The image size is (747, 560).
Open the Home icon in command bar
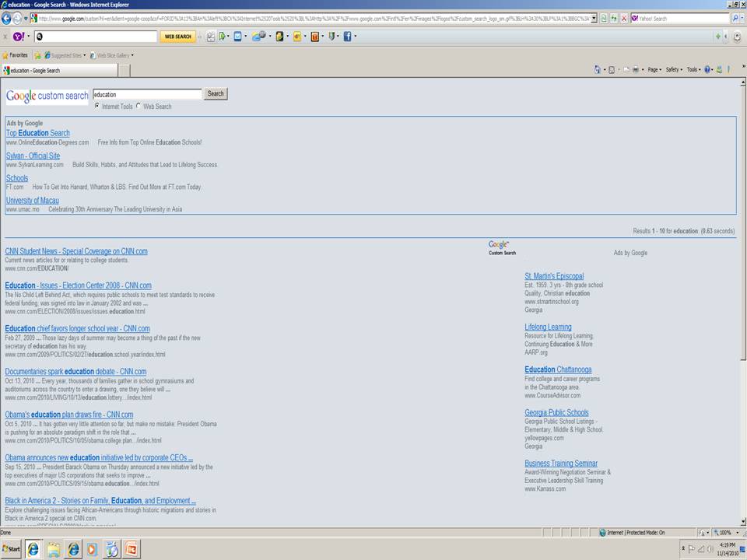tap(598, 69)
